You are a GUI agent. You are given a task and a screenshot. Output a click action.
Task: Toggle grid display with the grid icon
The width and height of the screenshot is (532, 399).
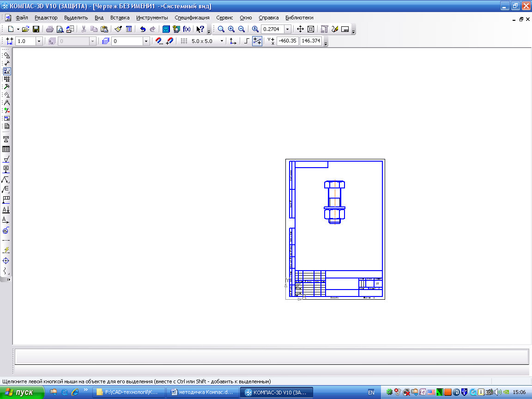(183, 41)
